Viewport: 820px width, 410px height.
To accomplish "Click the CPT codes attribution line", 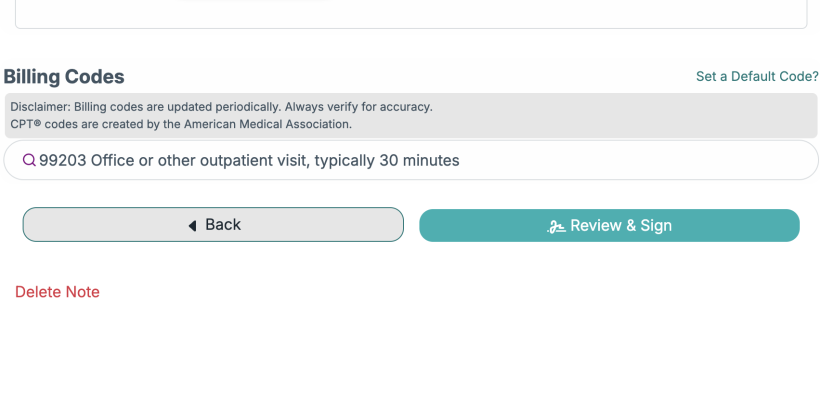I will pos(181,124).
